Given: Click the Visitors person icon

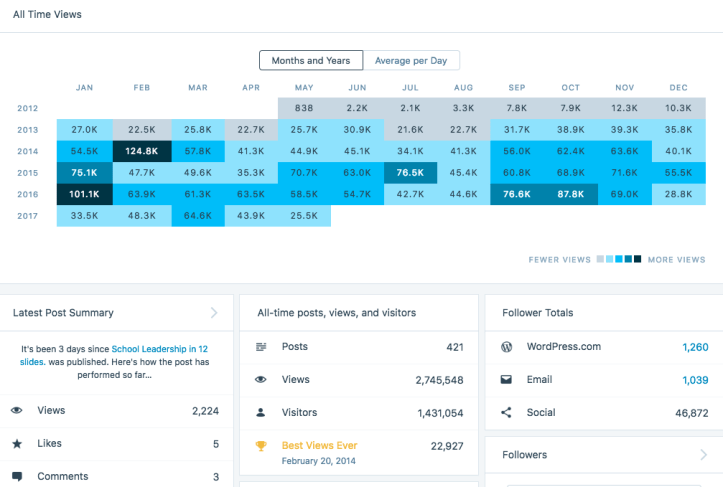Looking at the screenshot, I should [261, 412].
